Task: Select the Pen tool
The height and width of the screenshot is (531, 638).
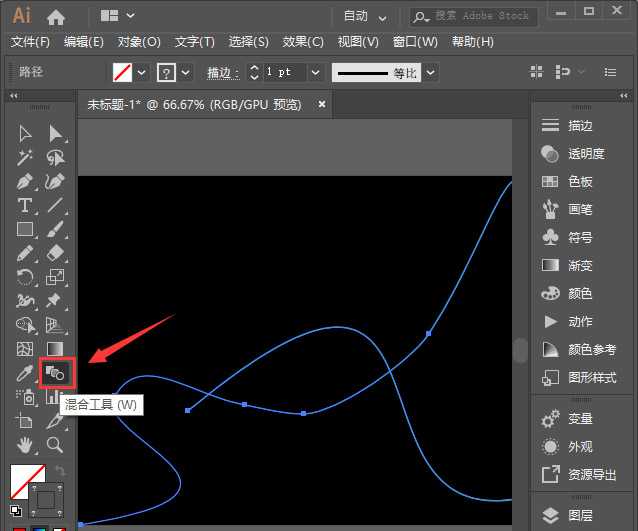Action: pos(26,181)
